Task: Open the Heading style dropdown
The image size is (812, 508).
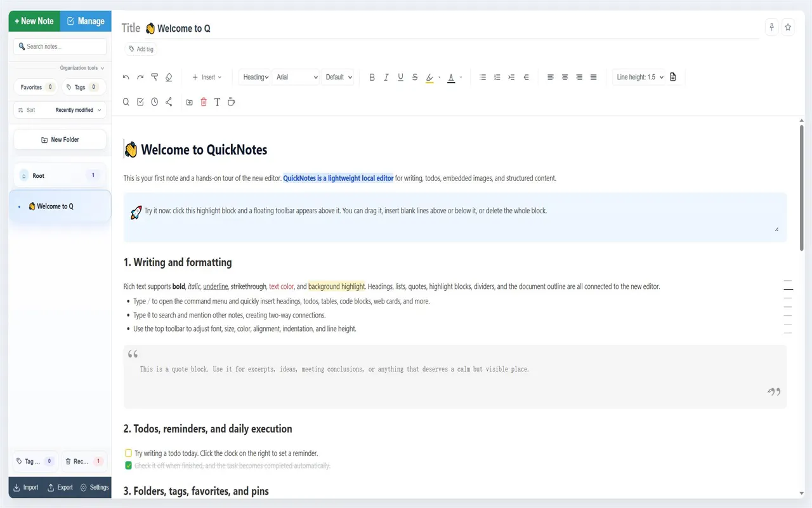Action: (x=256, y=77)
